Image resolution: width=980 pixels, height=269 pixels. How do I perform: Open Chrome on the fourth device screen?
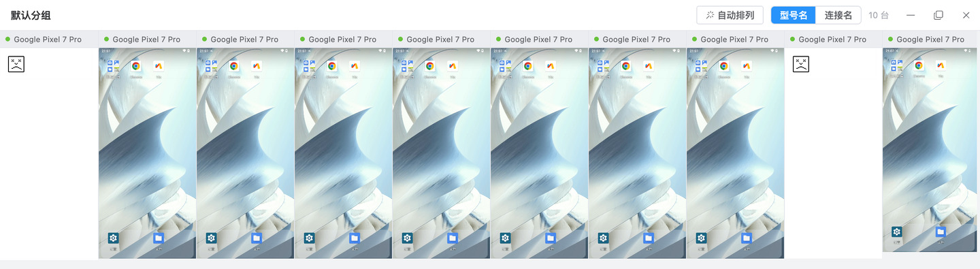coord(331,66)
